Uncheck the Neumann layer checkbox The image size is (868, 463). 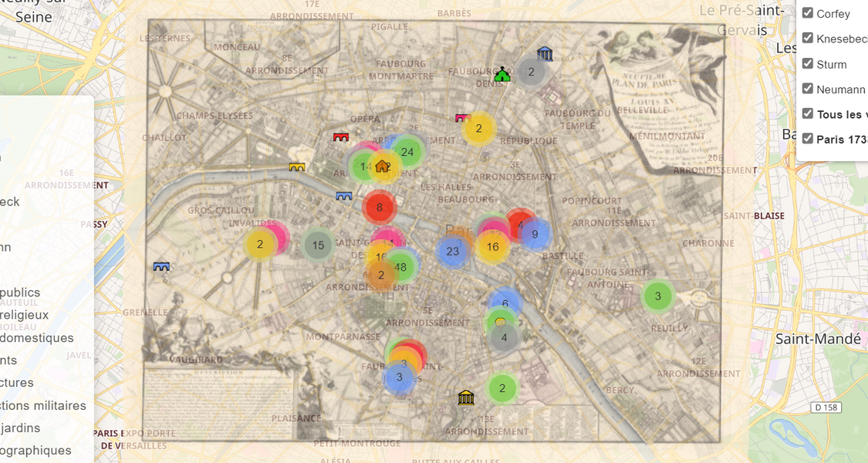click(x=808, y=89)
